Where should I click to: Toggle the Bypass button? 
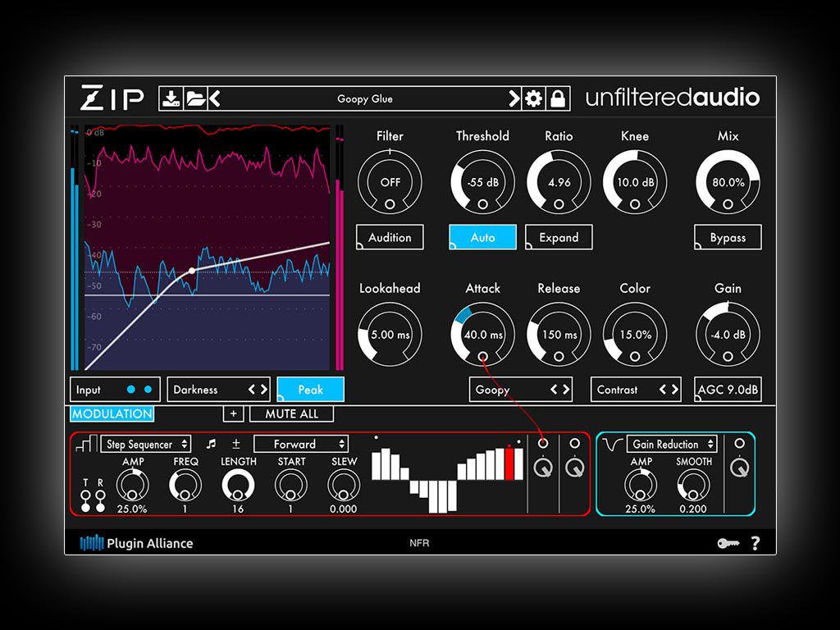click(728, 237)
